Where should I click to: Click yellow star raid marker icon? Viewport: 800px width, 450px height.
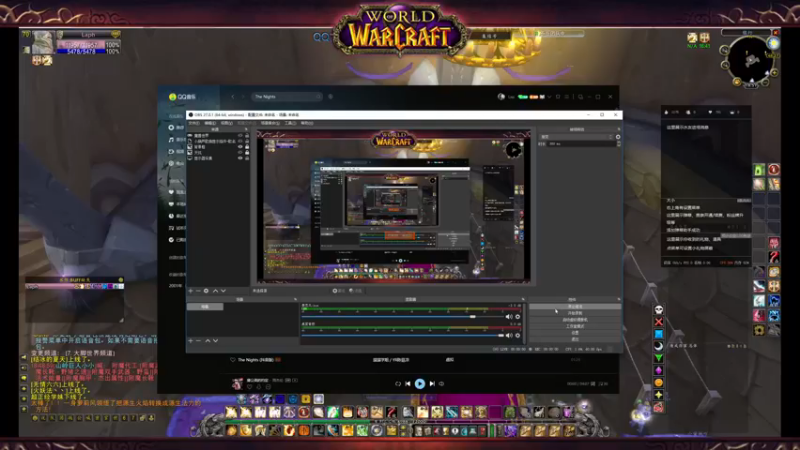tap(659, 395)
